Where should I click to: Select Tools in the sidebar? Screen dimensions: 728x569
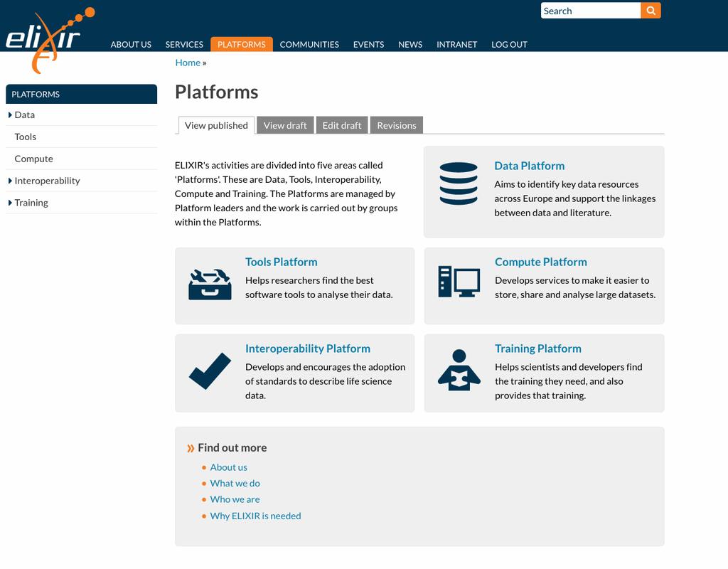coord(25,137)
